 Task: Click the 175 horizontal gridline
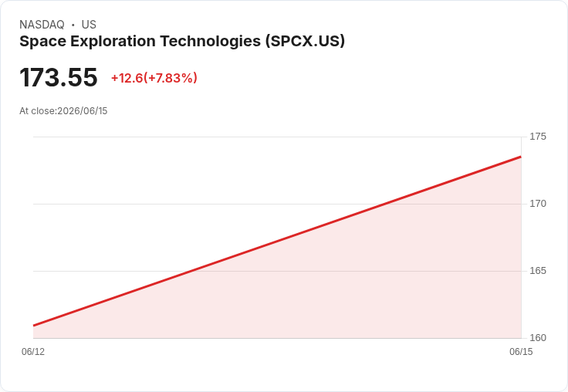(277, 137)
